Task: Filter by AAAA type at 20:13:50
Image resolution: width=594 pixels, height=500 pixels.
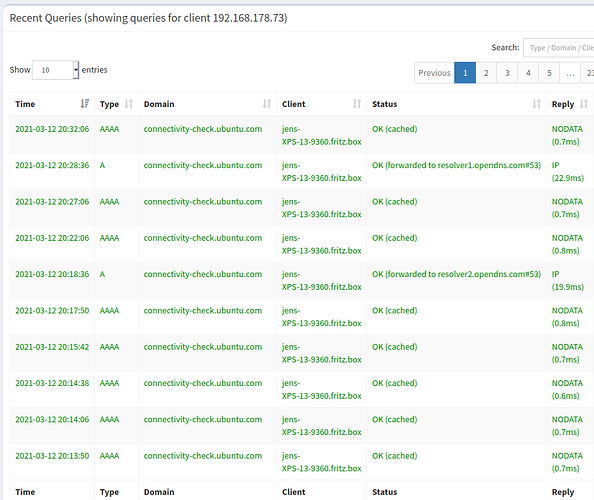Action: click(109, 456)
